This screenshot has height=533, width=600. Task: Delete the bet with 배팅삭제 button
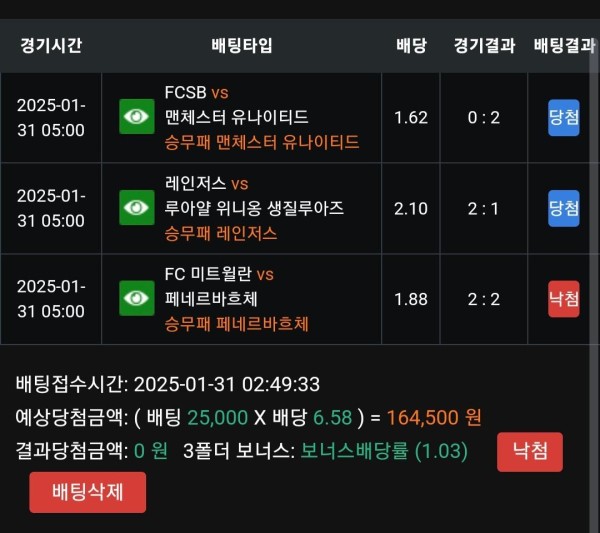[88, 492]
